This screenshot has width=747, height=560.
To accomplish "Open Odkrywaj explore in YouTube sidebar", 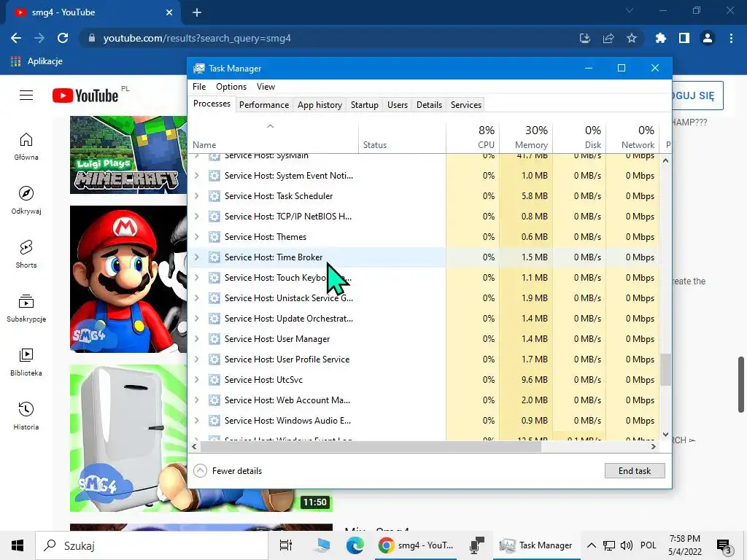I will click(26, 201).
